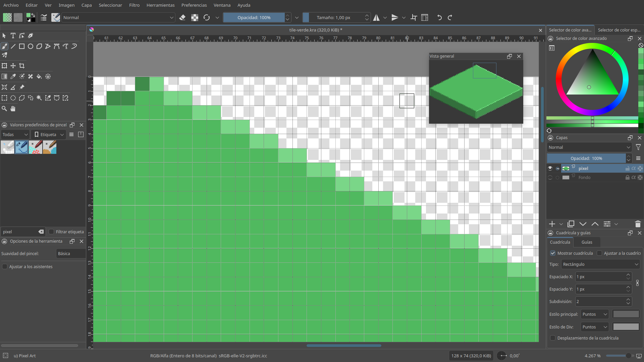Open the Todas preset filter dropdown
Image resolution: width=644 pixels, height=362 pixels.
pyautogui.click(x=15, y=134)
